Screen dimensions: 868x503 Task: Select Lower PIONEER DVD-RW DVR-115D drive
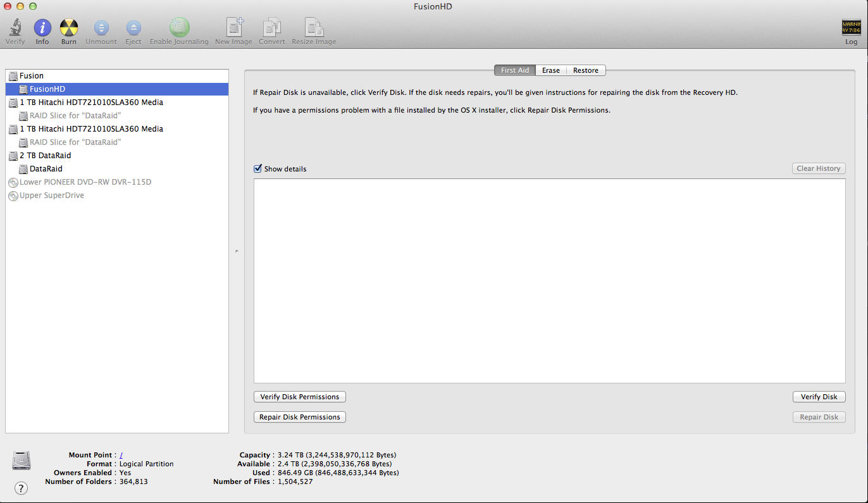tap(117, 182)
